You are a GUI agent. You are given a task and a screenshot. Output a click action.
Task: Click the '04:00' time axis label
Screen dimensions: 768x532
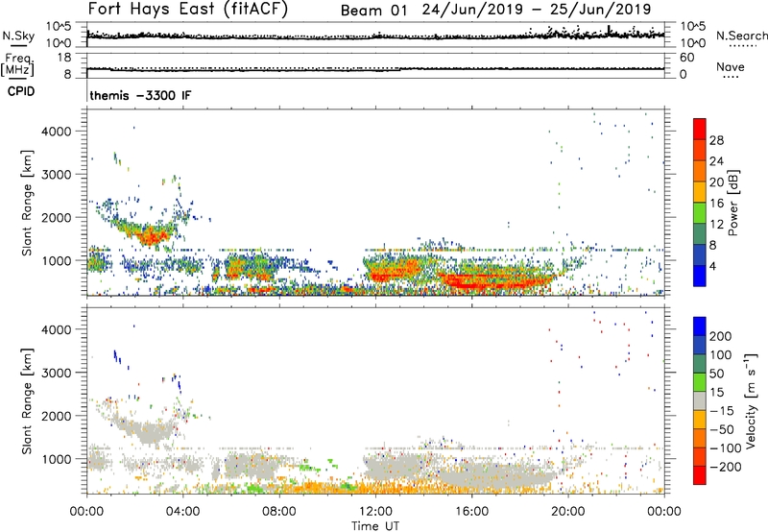pos(183,512)
